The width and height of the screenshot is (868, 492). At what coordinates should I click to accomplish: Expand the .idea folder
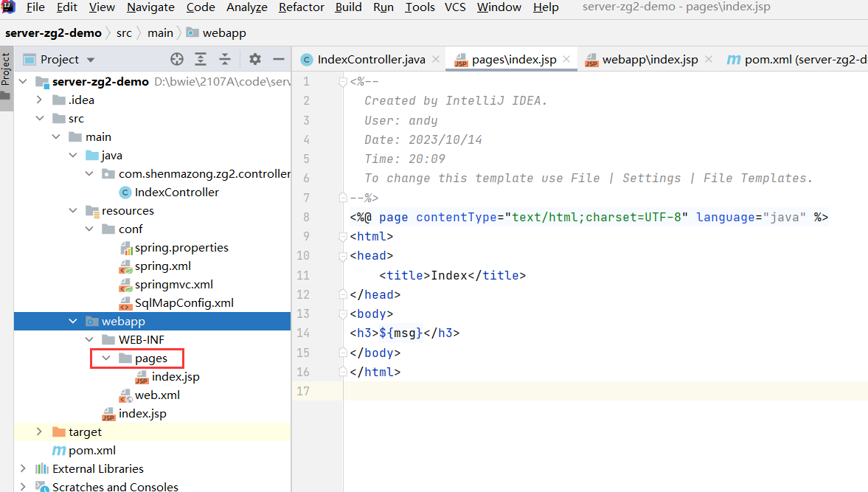click(39, 100)
